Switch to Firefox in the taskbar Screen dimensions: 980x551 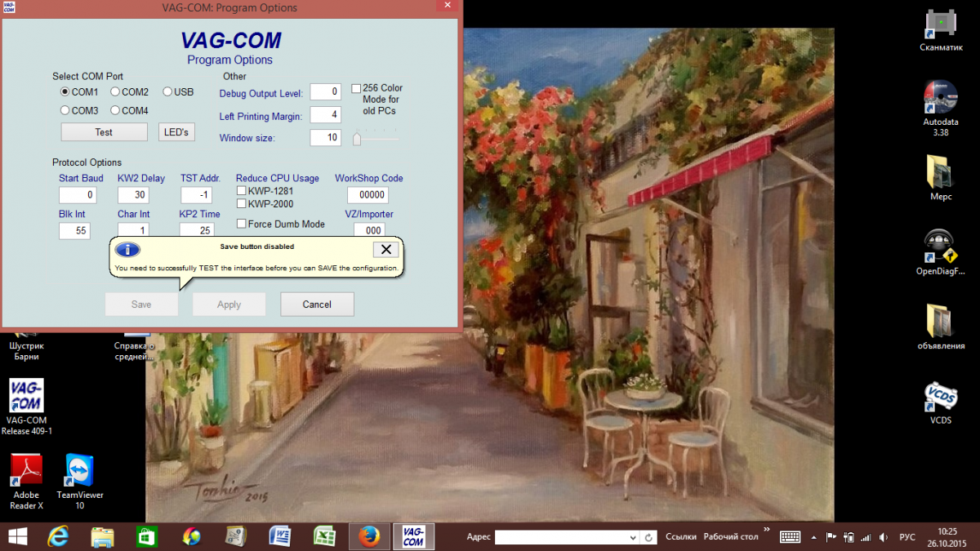369,536
